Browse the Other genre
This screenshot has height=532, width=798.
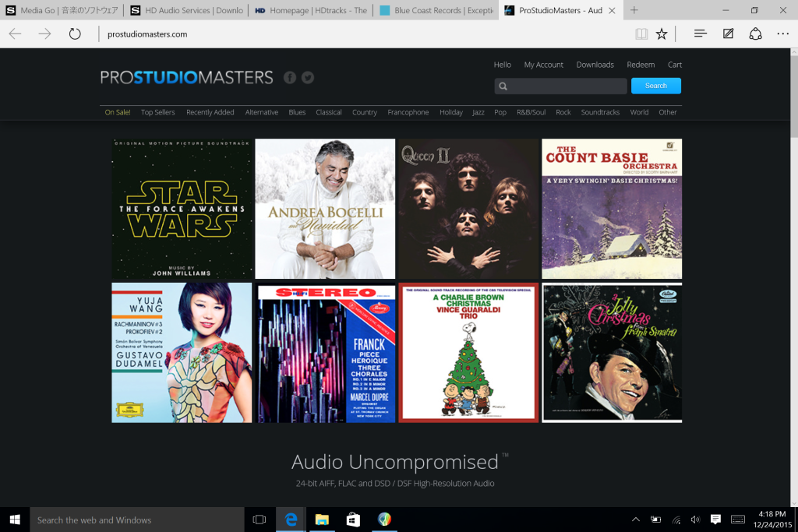[668, 112]
